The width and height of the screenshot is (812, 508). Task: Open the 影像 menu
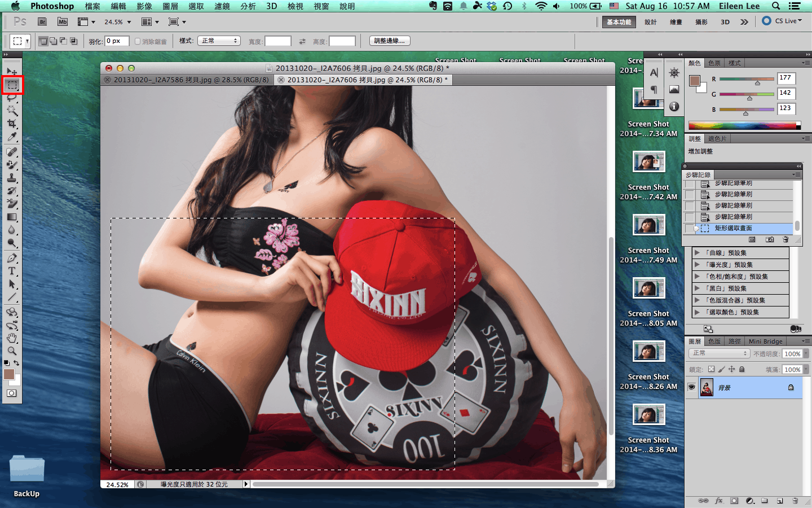(144, 6)
